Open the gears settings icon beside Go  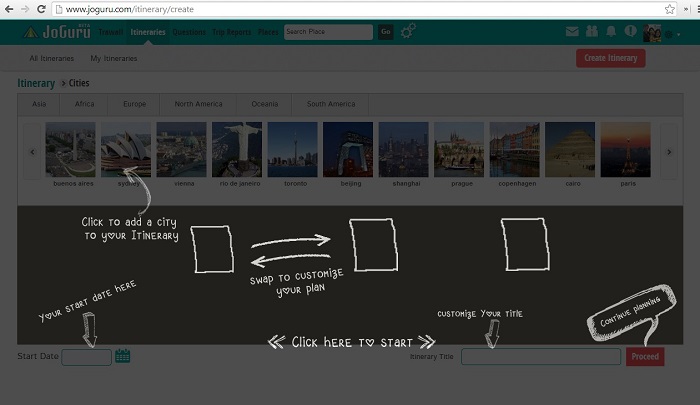408,31
